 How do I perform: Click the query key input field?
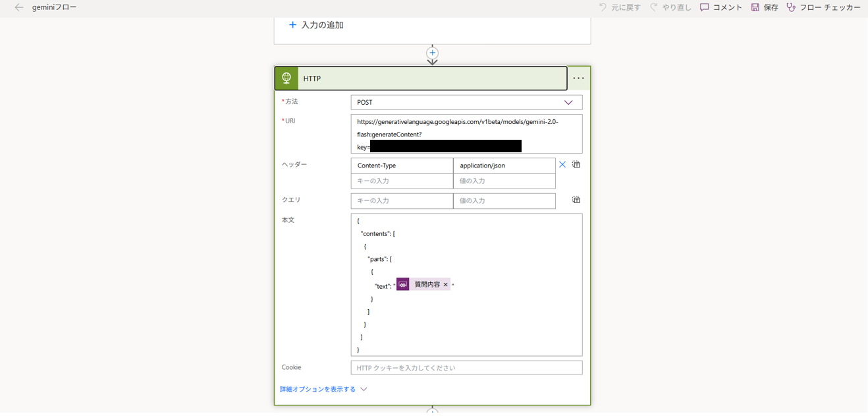pyautogui.click(x=402, y=200)
